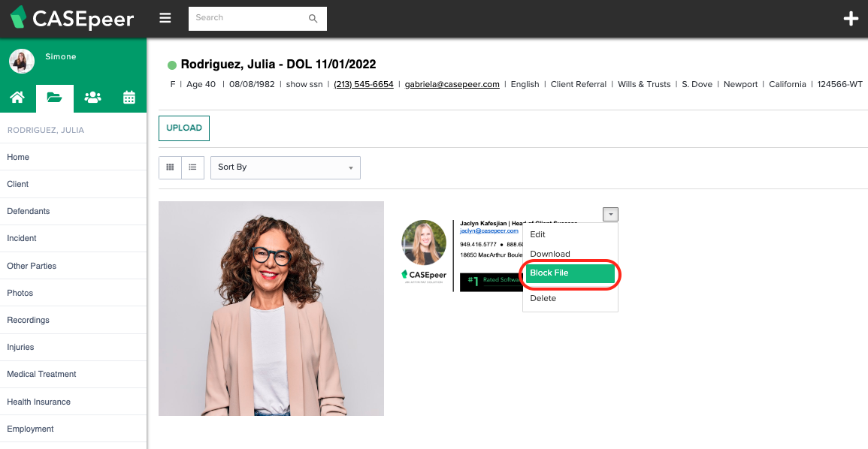Screen dimensions: 868x449
Task: Select the open folder documents icon
Action: click(x=54, y=98)
